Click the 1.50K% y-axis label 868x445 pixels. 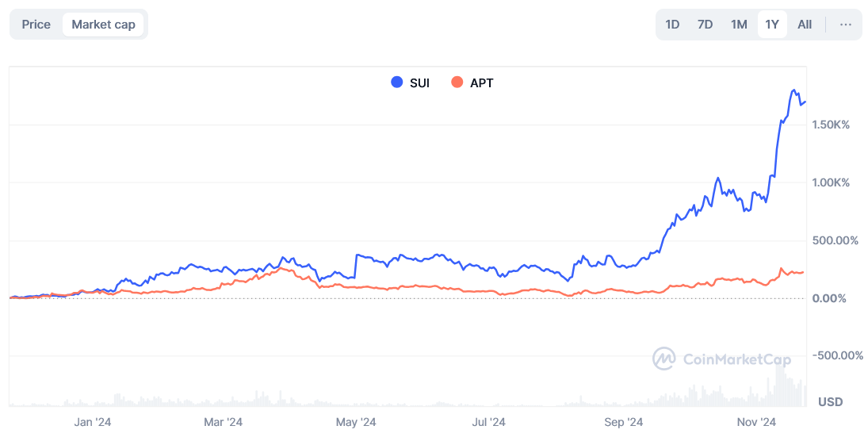(829, 125)
